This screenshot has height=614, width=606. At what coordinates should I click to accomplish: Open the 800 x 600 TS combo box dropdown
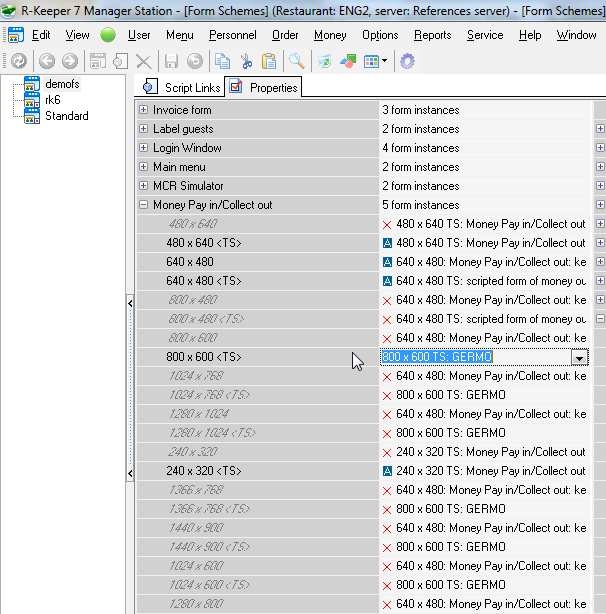coord(578,357)
